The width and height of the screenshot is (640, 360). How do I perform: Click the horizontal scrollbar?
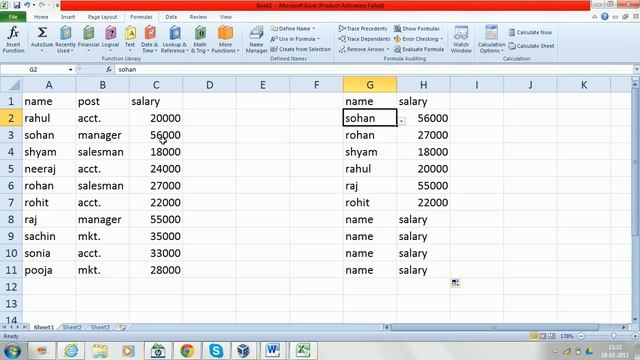(x=495, y=327)
